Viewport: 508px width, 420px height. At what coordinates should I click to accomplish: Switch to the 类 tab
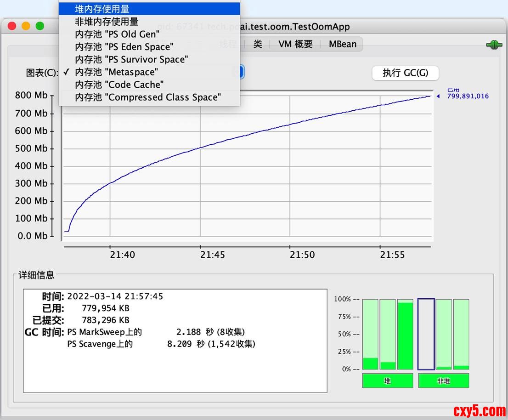[x=258, y=44]
